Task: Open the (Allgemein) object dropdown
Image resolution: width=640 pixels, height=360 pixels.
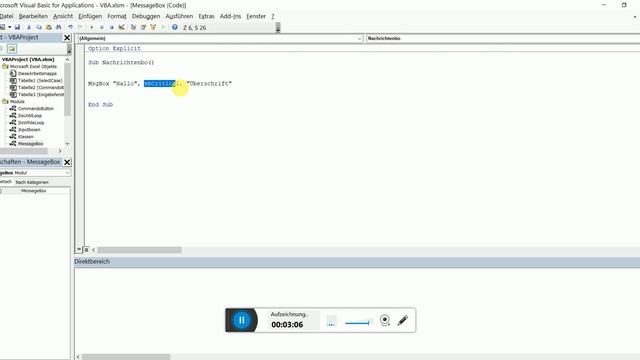Action: point(220,38)
